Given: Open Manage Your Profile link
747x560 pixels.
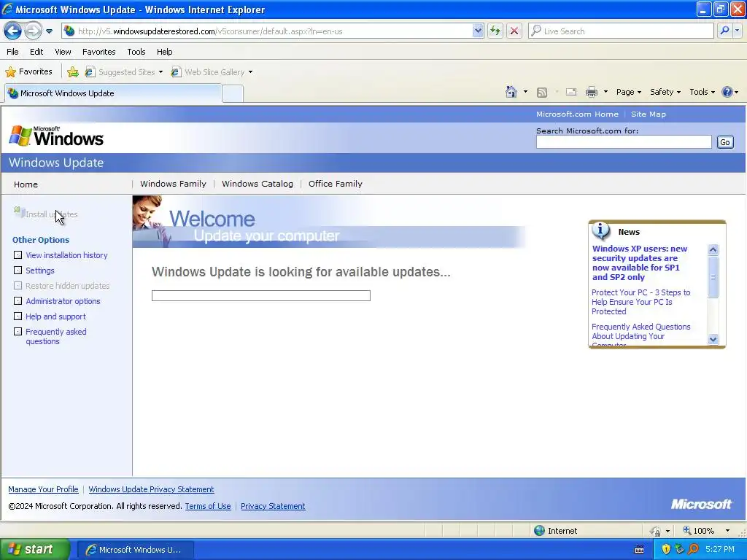Looking at the screenshot, I should pyautogui.click(x=43, y=489).
